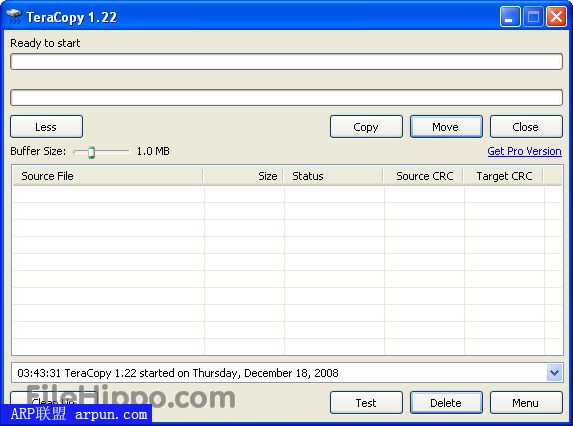Image resolution: width=573 pixels, height=426 pixels.
Task: Sort by Source File column header
Action: click(x=108, y=176)
